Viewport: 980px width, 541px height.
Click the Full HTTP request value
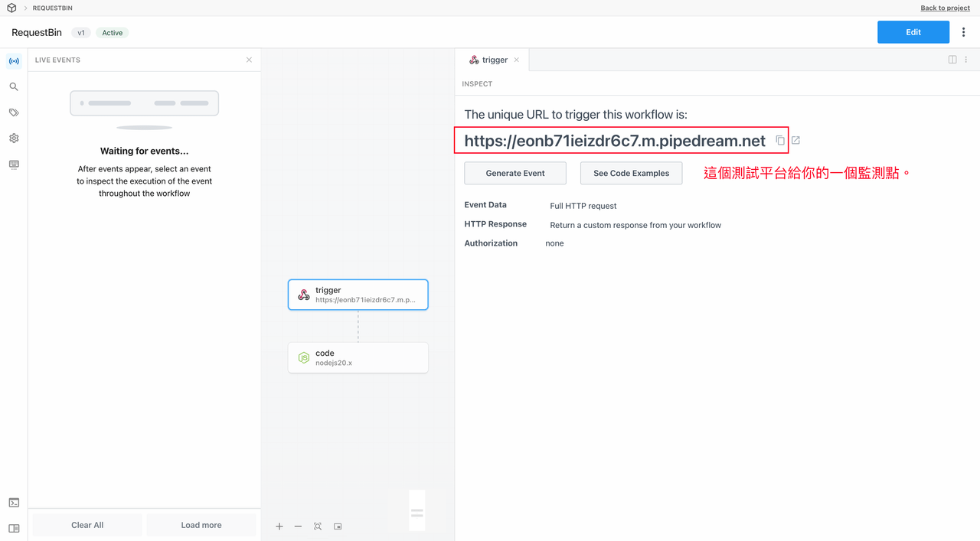point(583,206)
